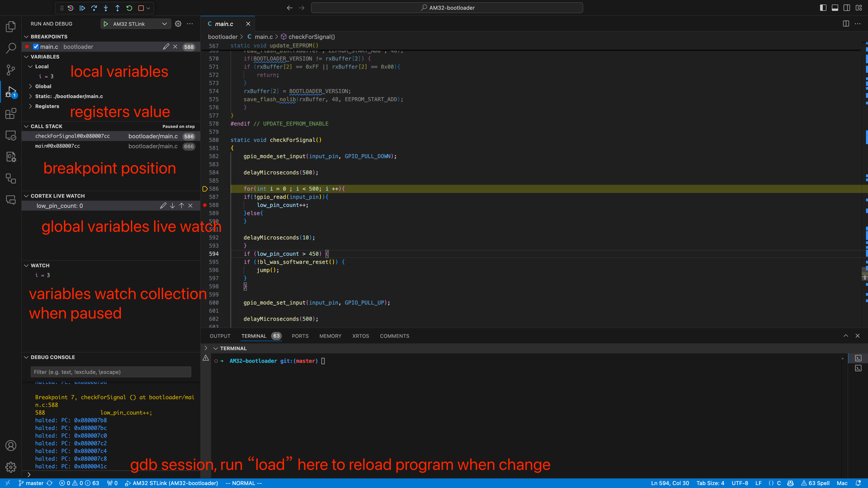The width and height of the screenshot is (868, 488).
Task: Stop the debug session
Action: click(141, 8)
